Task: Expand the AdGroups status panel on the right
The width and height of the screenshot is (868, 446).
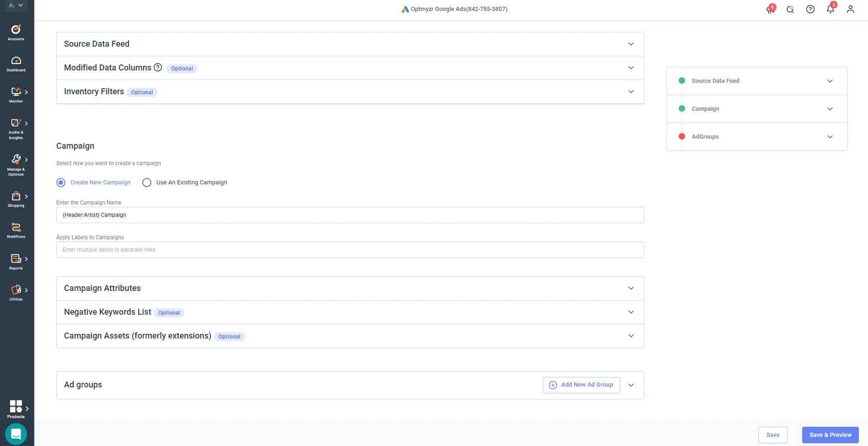Action: 830,136
